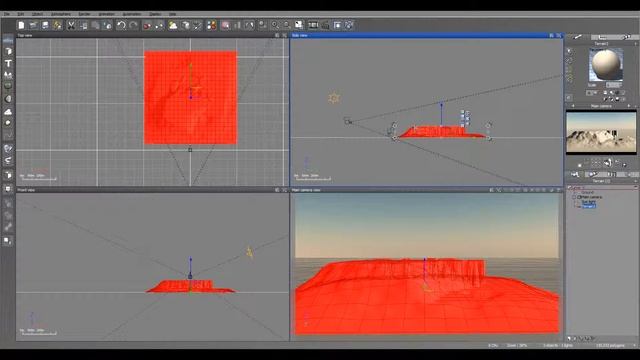Open the Animation menu
Viewport: 640px width, 360px height.
click(106, 14)
